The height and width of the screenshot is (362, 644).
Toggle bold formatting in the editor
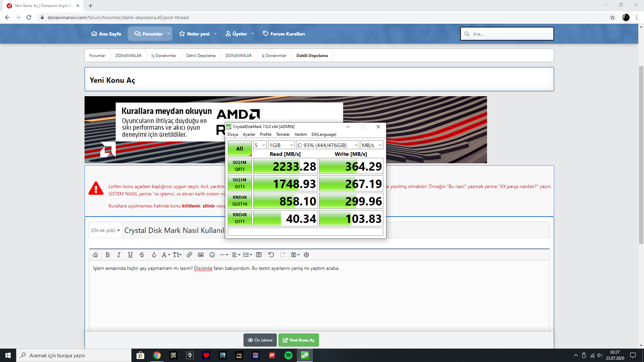[108, 255]
